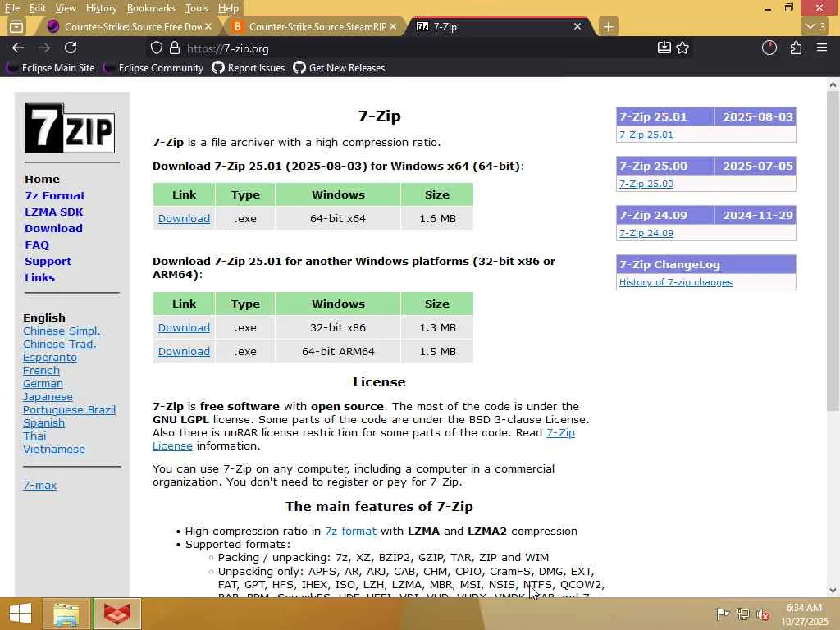
Task: Click the page vertical scrollbar thumb
Action: [x=833, y=251]
